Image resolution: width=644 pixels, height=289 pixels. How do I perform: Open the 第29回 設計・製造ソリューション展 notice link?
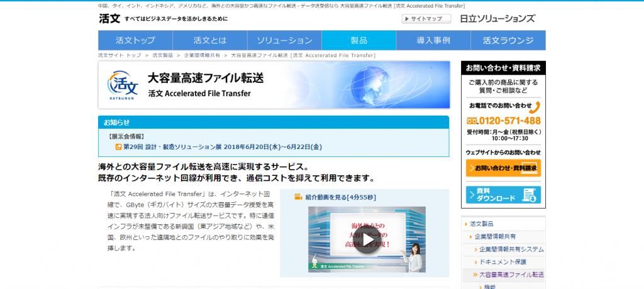pos(223,146)
